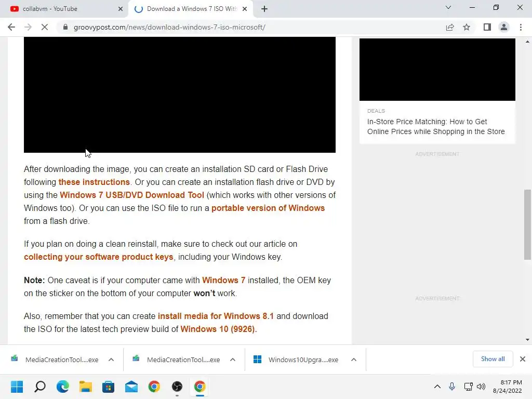Show hidden system tray icons
The height and width of the screenshot is (399, 532).
pos(437,387)
